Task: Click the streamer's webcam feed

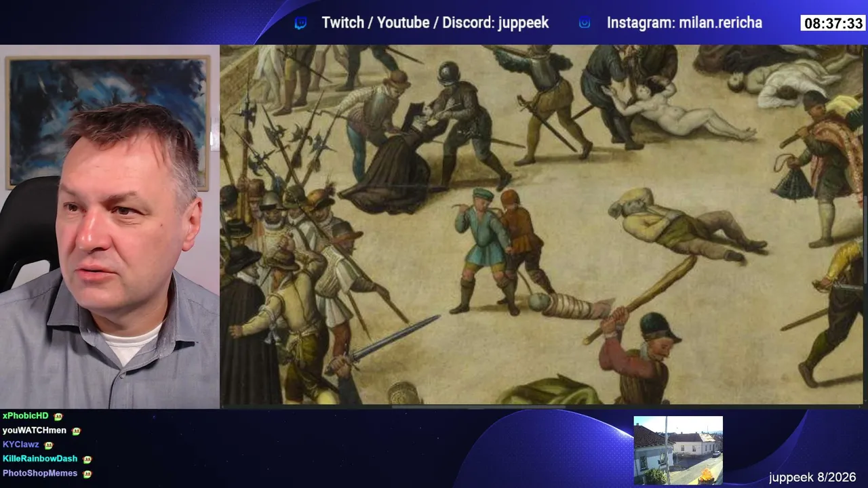Action: click(x=110, y=226)
